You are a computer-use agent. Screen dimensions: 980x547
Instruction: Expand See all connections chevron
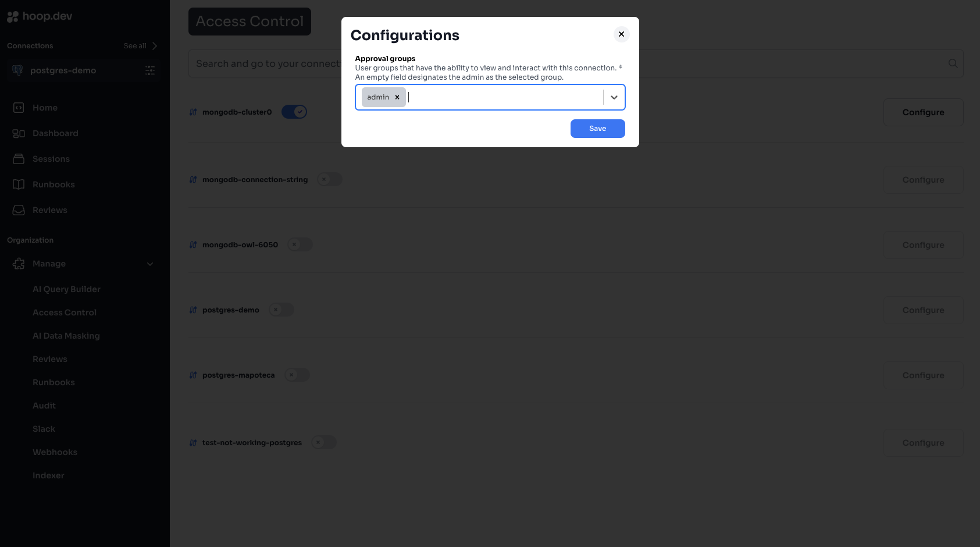pos(154,45)
